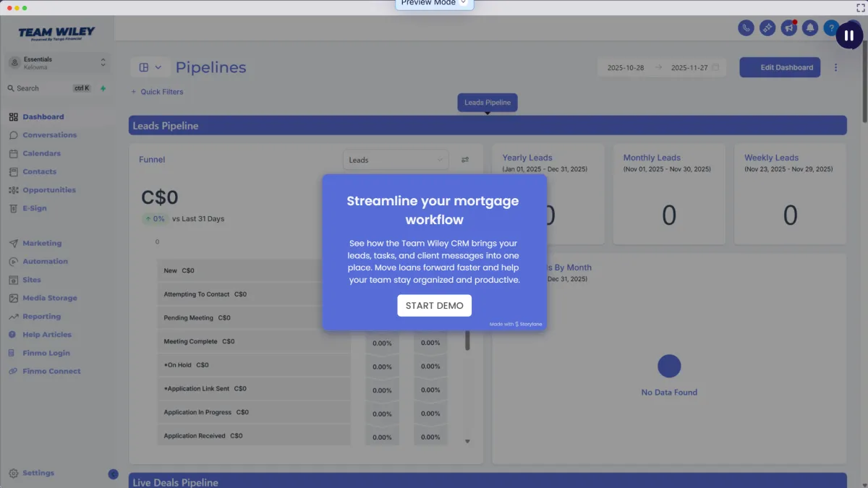This screenshot has width=868, height=488.
Task: Click the Live Deals Pipeline section header
Action: [x=488, y=481]
